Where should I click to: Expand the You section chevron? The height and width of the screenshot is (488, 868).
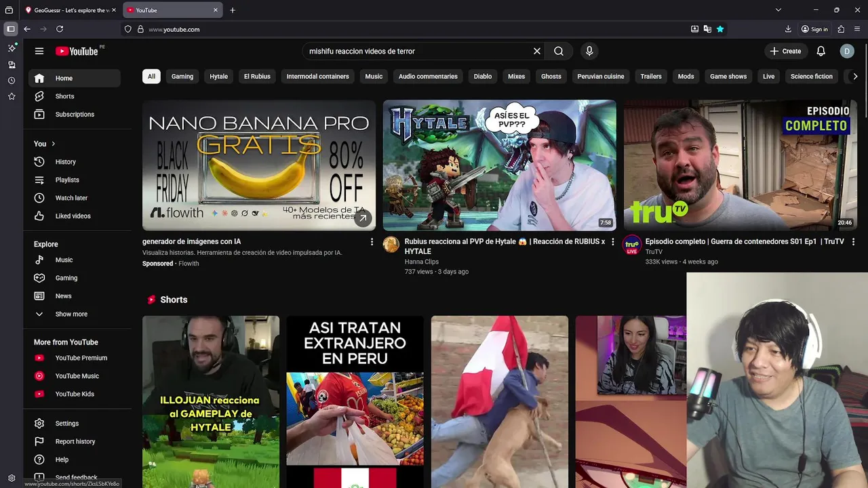point(53,144)
